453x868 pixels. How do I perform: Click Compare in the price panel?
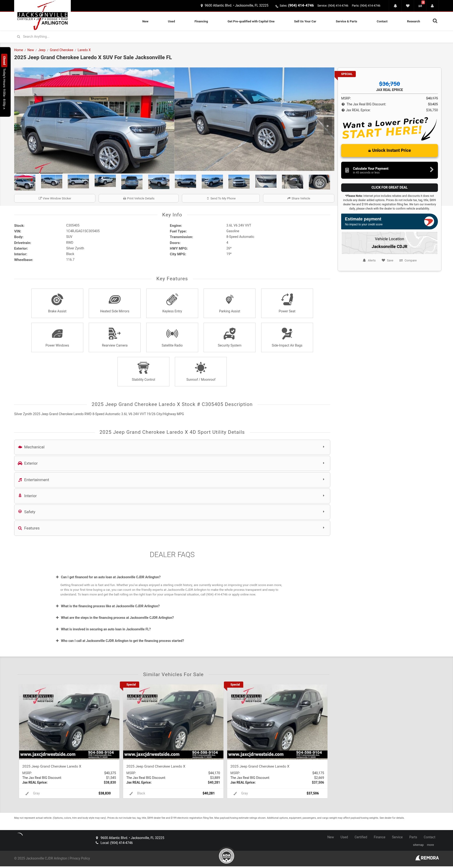point(408,260)
